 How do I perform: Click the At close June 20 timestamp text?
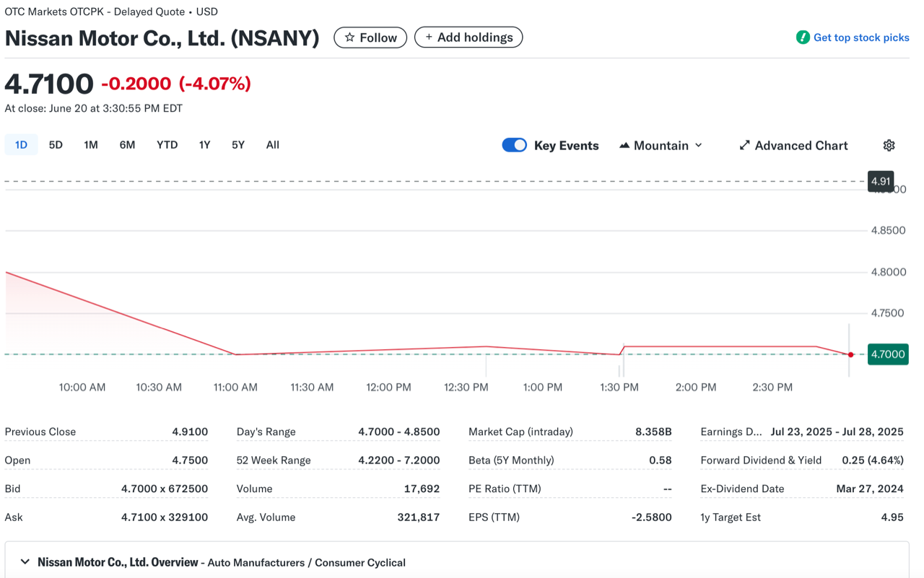(93, 108)
